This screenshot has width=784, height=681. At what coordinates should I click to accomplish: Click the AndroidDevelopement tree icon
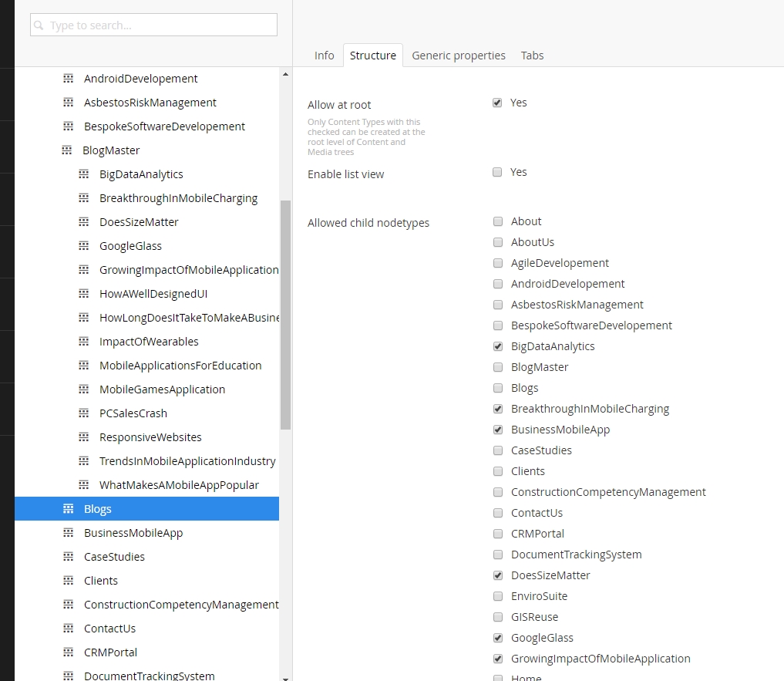[x=68, y=79]
